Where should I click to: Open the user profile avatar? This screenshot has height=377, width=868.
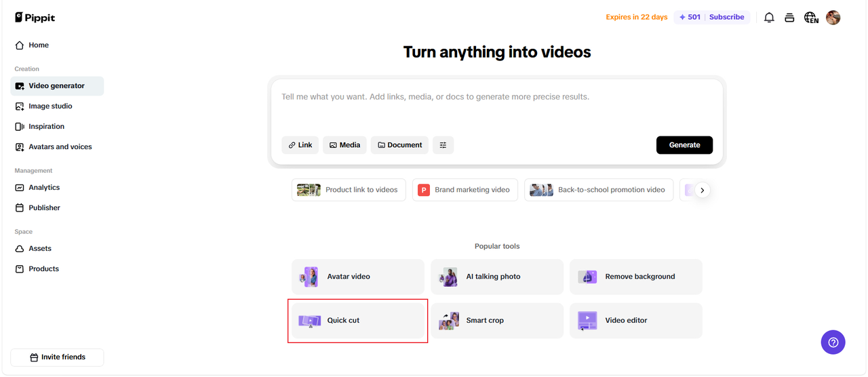(833, 18)
